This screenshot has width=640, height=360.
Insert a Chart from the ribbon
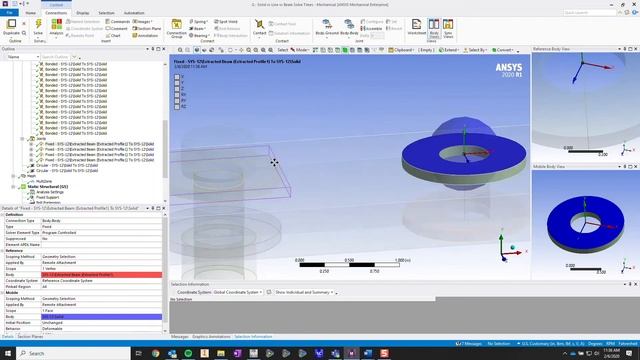point(113,36)
